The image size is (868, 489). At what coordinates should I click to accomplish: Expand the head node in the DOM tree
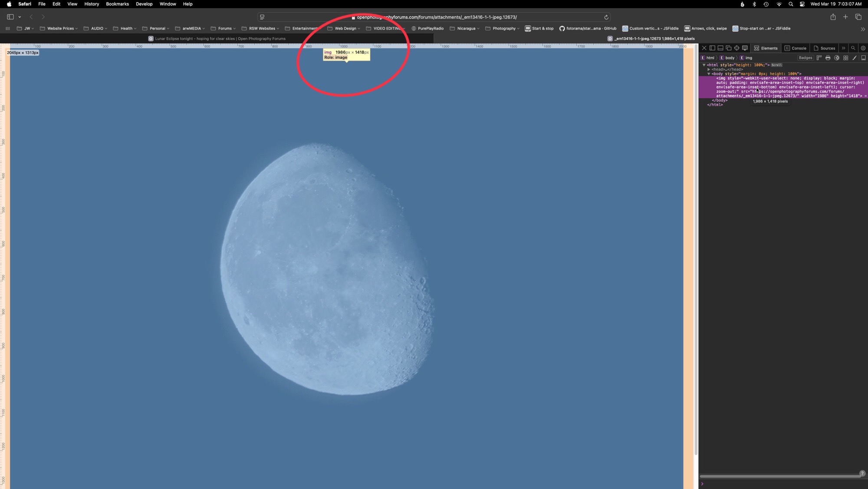(x=709, y=69)
